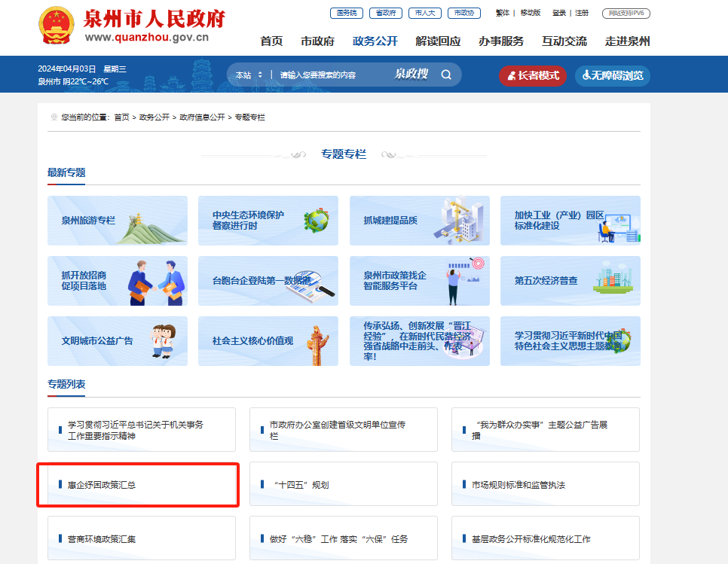Enable 长者模式 elder mode

point(532,75)
